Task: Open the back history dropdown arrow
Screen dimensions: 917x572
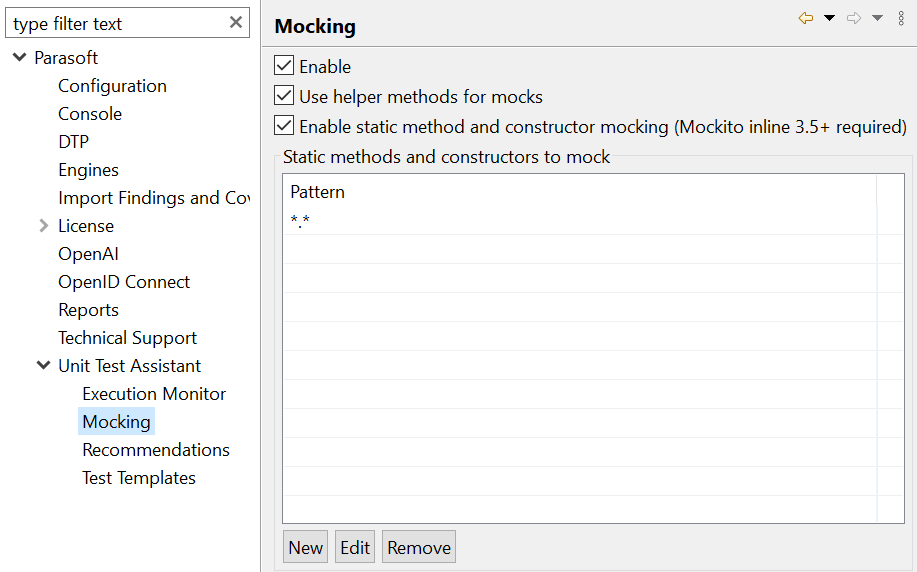Action: 829,18
